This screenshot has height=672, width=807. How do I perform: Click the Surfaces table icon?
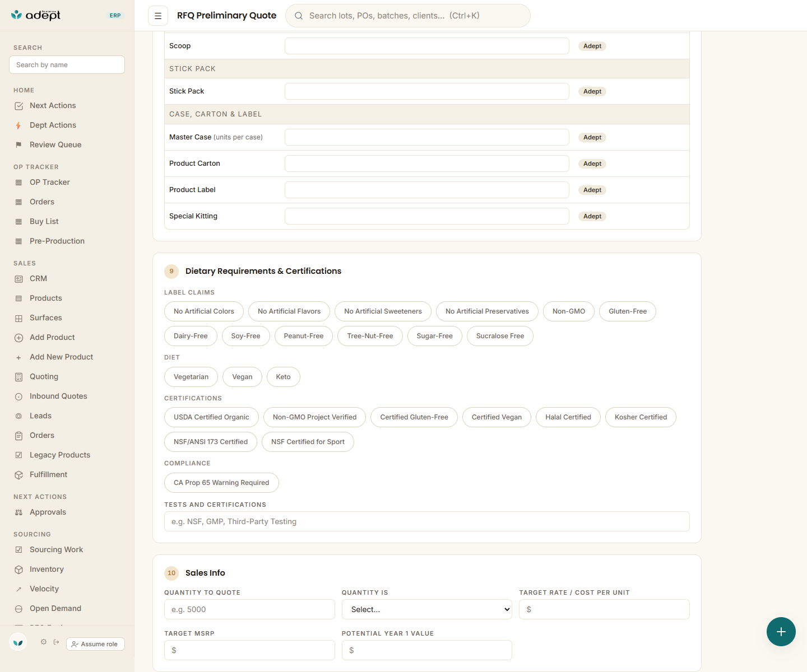(x=18, y=318)
